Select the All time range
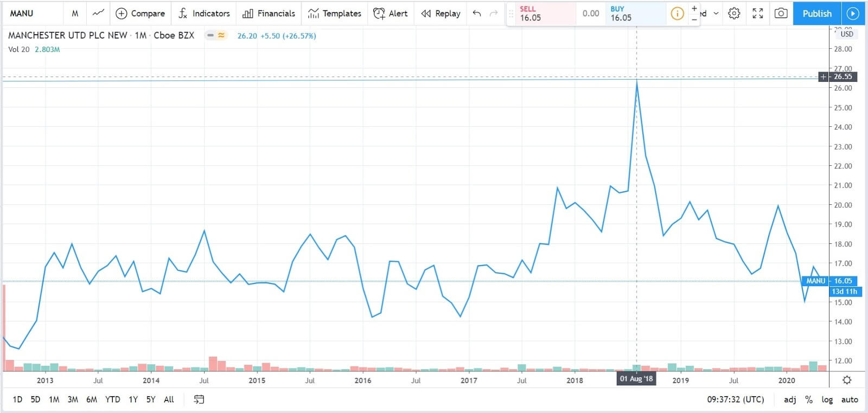This screenshot has height=413, width=868. 169,399
